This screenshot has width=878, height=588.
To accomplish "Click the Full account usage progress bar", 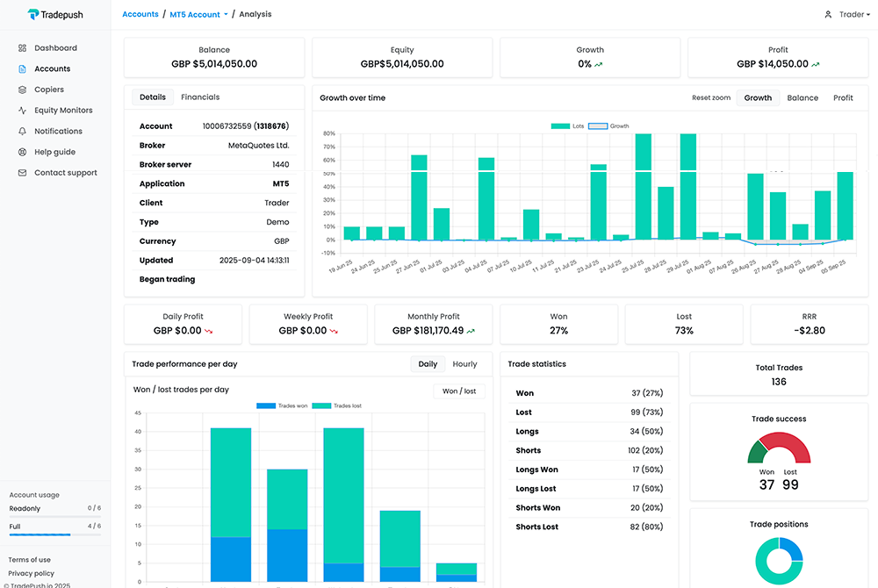I will pyautogui.click(x=54, y=534).
